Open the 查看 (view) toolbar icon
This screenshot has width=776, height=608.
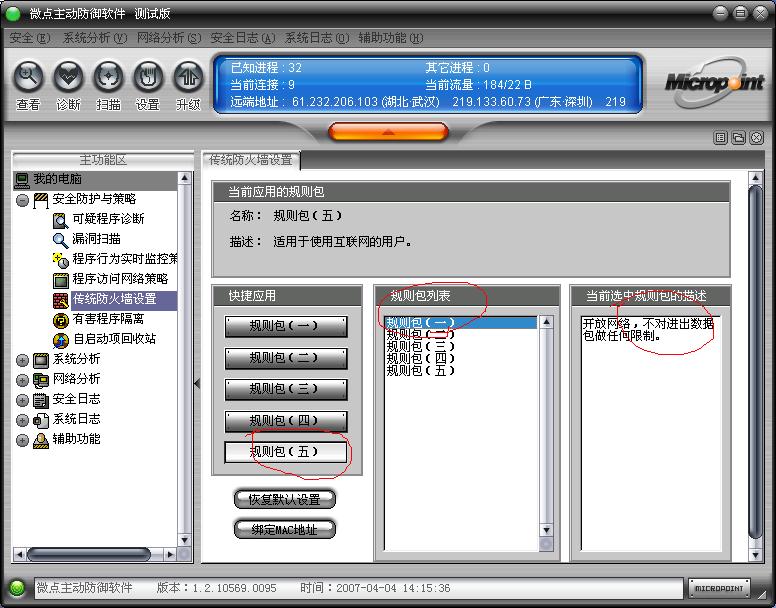[x=28, y=77]
